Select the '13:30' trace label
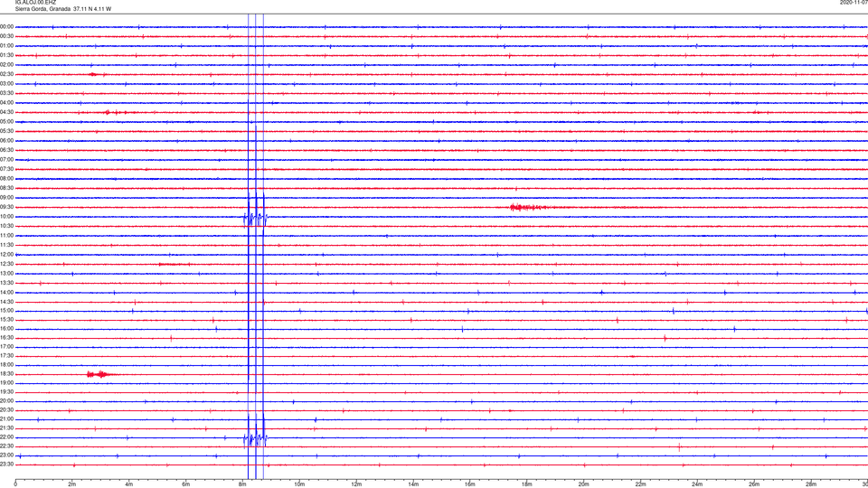Screen dimensions: 868x488 pyautogui.click(x=6, y=283)
